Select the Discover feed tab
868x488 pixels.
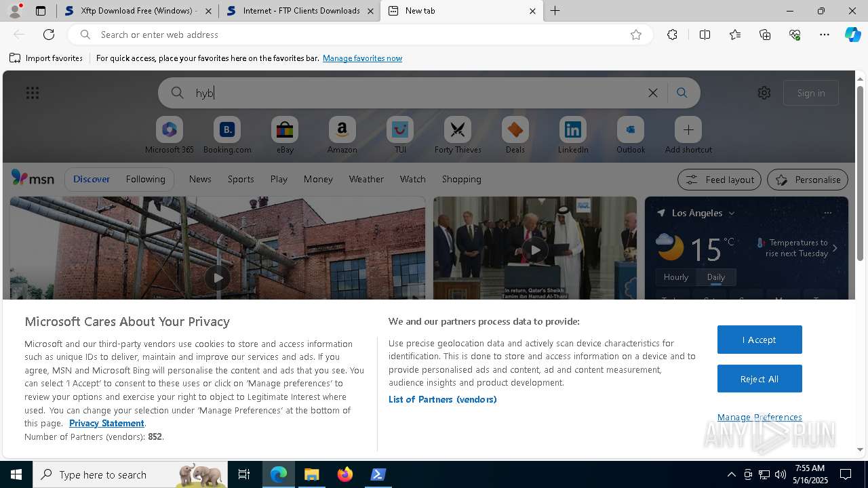92,179
